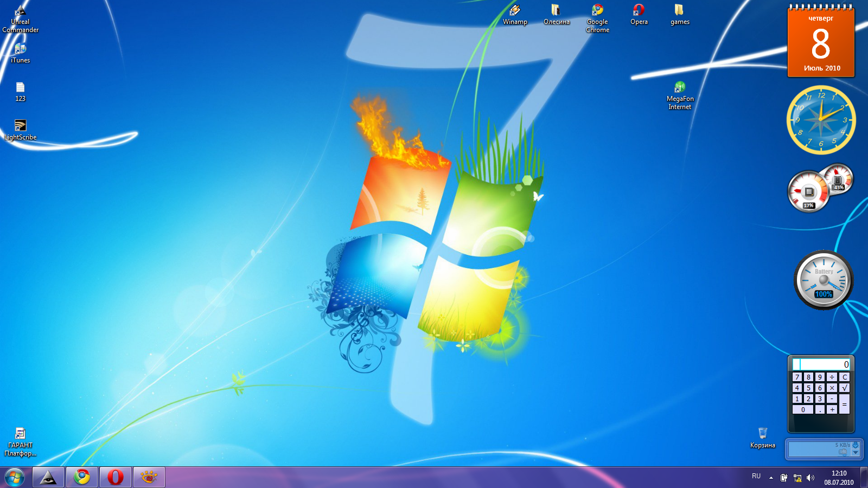This screenshot has width=868, height=488.
Task: Clear the calculator with C button
Action: tap(845, 377)
